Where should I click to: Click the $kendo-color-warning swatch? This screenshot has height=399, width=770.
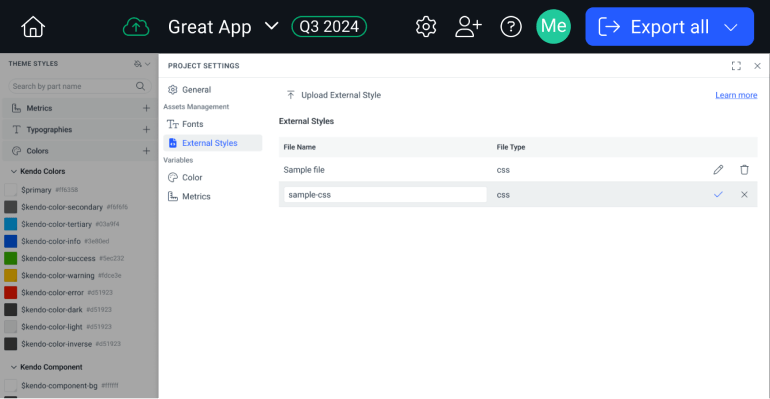pyautogui.click(x=10, y=275)
